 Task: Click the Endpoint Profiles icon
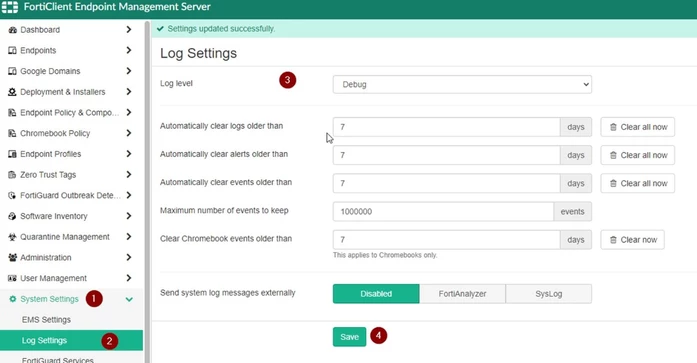tap(12, 154)
